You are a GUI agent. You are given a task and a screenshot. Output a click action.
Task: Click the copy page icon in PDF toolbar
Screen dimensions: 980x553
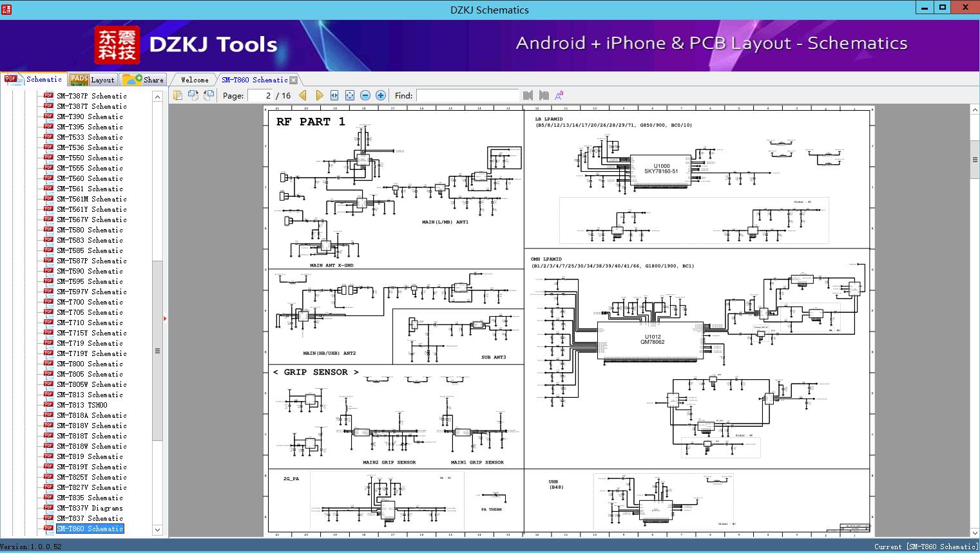pos(177,95)
